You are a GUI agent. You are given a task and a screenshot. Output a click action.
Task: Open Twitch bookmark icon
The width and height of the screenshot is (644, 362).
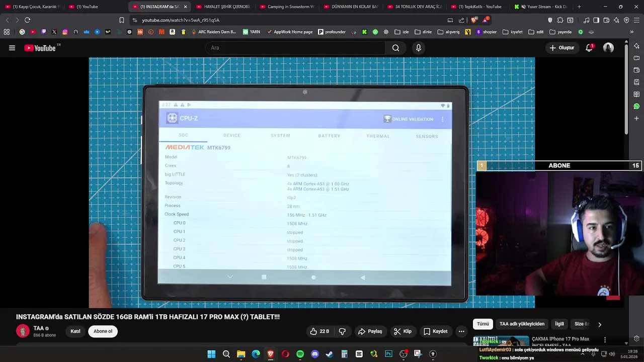pos(43,32)
